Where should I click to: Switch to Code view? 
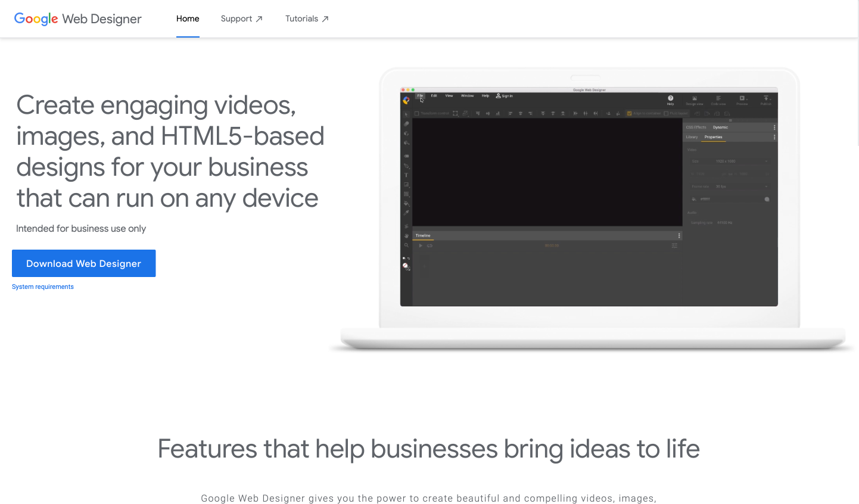point(718,99)
